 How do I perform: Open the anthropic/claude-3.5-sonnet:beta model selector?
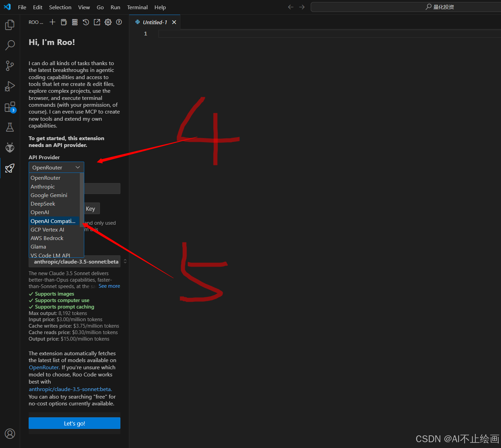pyautogui.click(x=74, y=262)
